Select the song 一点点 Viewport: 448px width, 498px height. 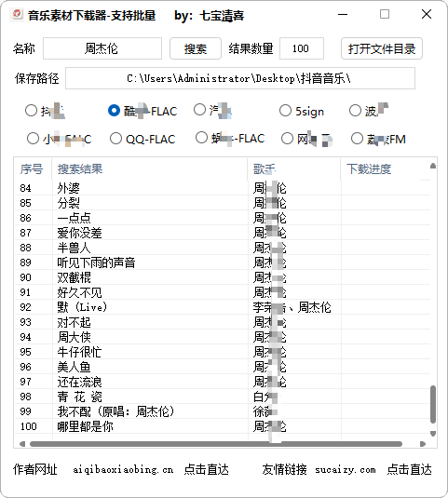(x=74, y=218)
